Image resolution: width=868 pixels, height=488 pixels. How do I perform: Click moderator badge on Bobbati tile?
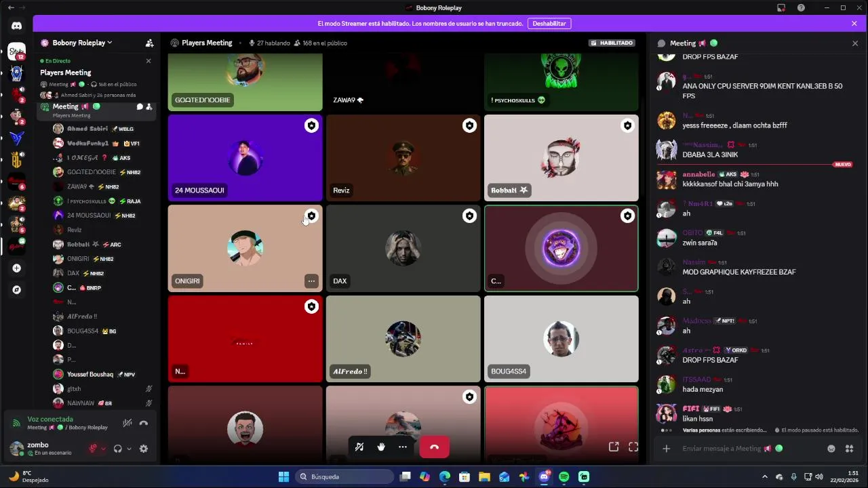click(627, 126)
